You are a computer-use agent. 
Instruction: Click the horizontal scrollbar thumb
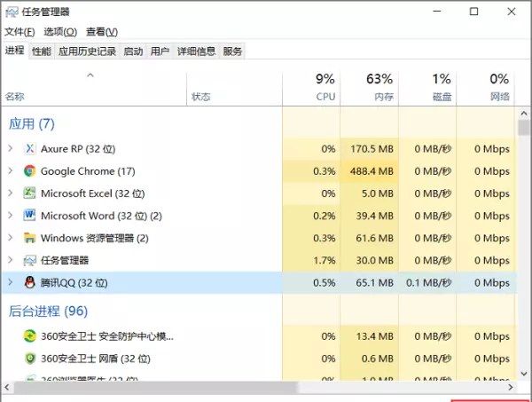click(x=156, y=388)
